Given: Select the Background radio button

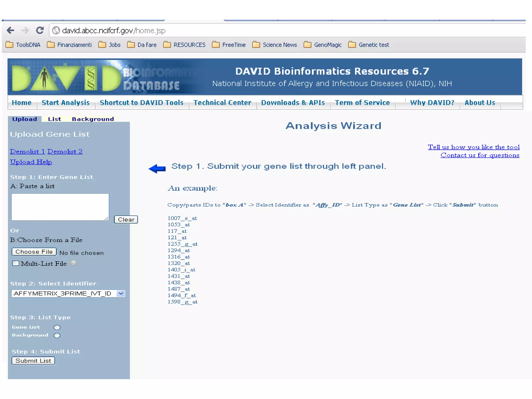Looking at the screenshot, I should click(x=57, y=335).
